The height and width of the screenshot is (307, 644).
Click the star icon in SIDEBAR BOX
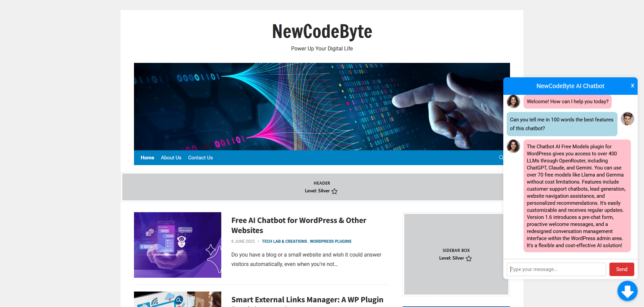(469, 258)
